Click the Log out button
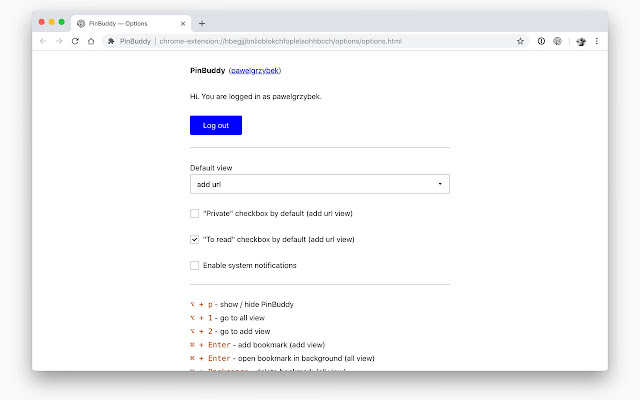The width and height of the screenshot is (640, 400). (215, 125)
